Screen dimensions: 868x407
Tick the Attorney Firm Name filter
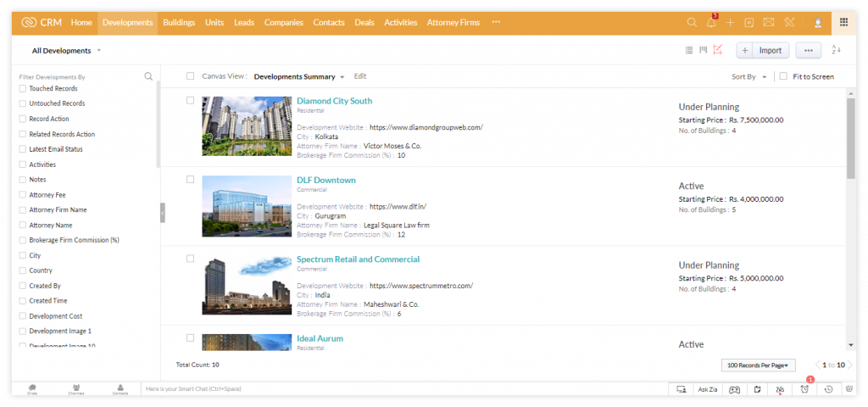click(23, 210)
